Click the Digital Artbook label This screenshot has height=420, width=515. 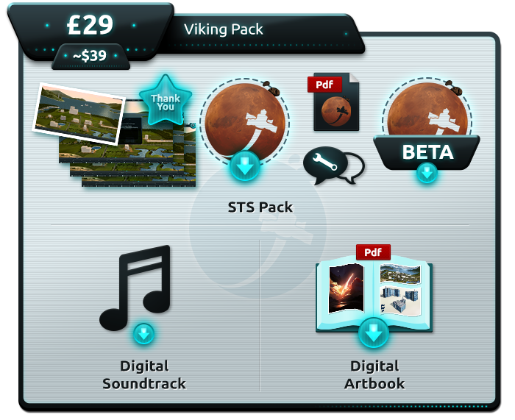click(374, 374)
